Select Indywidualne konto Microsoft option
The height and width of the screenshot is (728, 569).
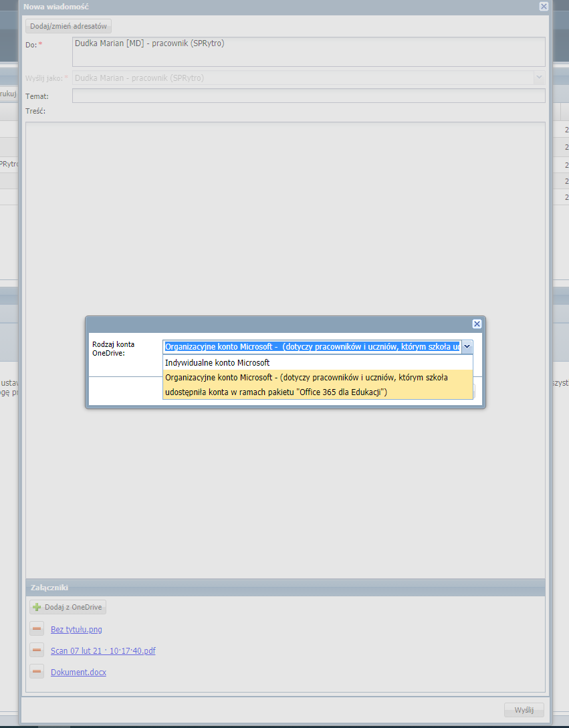(217, 362)
